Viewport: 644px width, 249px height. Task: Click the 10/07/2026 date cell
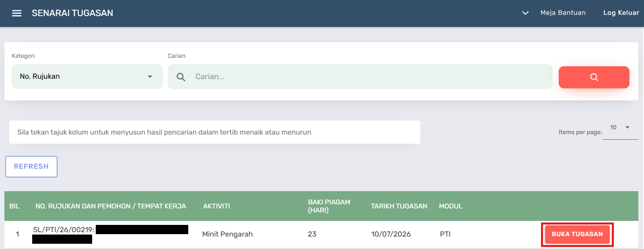[391, 234]
